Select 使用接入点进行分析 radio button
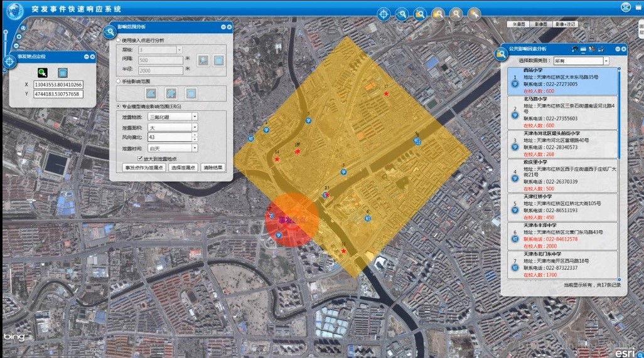Image resolution: width=644 pixels, height=358 pixels. (119, 40)
